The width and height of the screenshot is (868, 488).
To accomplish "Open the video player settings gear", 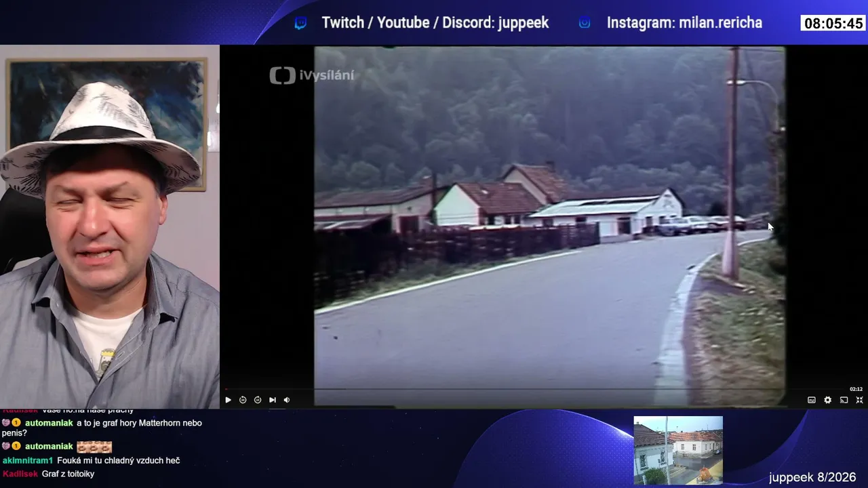I will click(828, 400).
